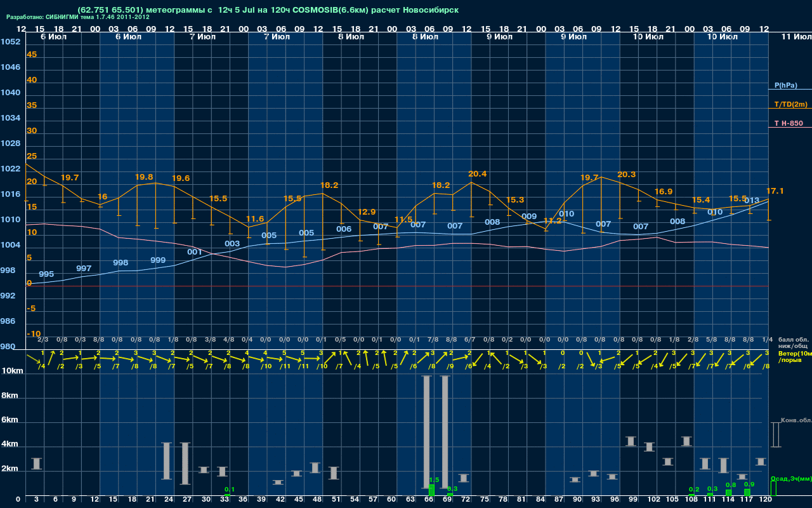This screenshot has height=508, width=812.
Task: Click the 0.1 precipitation amount label
Action: coord(230,489)
